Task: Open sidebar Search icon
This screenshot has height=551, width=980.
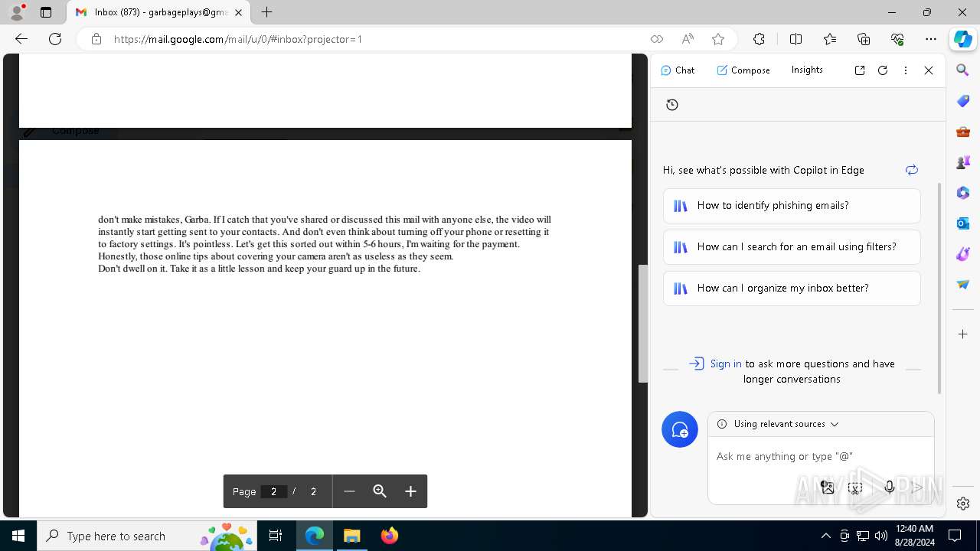Action: click(x=963, y=70)
